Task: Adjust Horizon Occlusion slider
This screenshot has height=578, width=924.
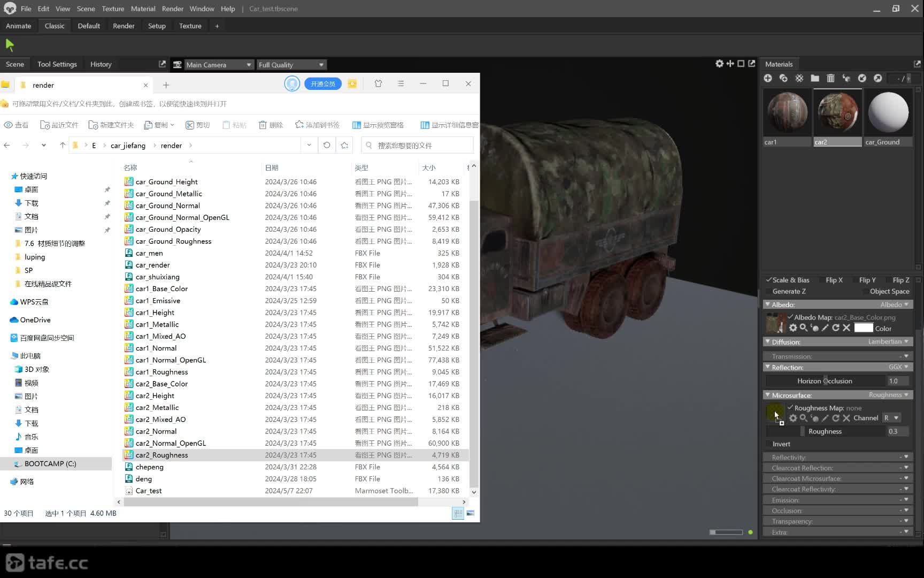Action: 826,381
